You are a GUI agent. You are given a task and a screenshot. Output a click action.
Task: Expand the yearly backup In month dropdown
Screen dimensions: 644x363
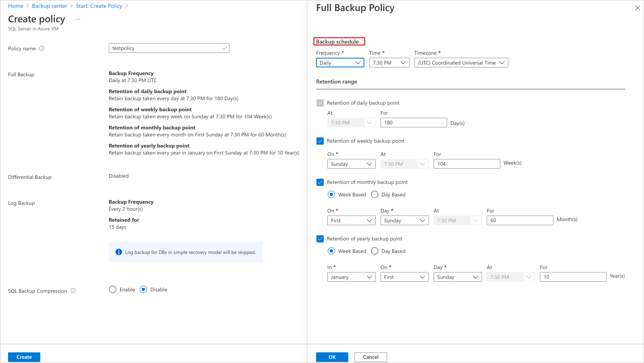350,276
